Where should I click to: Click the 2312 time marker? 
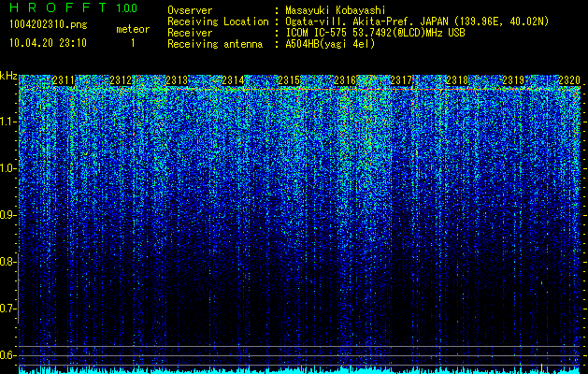click(121, 79)
